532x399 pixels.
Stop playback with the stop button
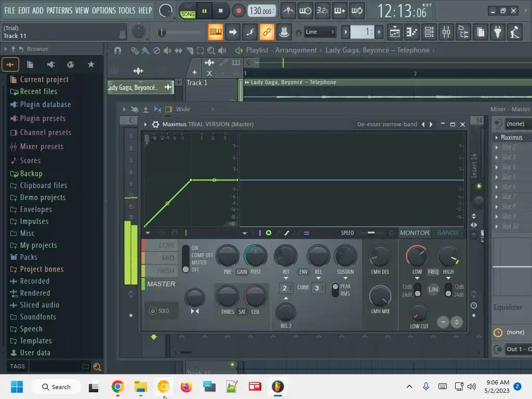pos(220,11)
